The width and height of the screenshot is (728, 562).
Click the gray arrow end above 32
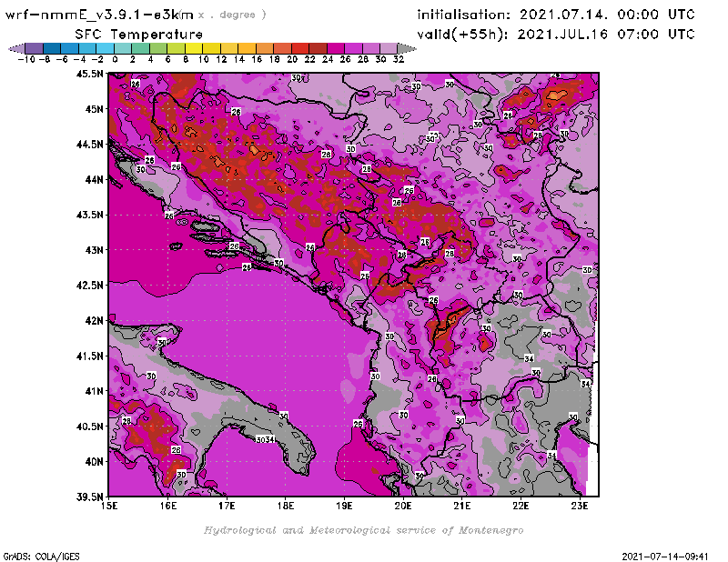click(x=406, y=48)
